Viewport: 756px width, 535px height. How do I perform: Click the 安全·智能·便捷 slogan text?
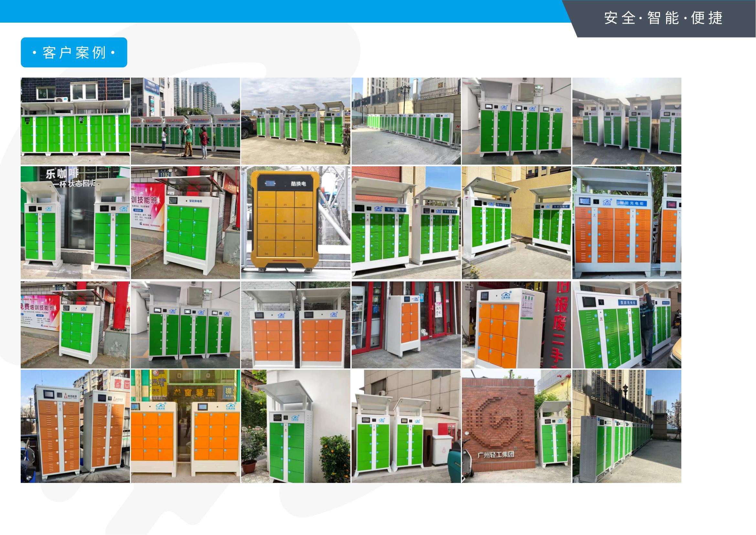[663, 18]
